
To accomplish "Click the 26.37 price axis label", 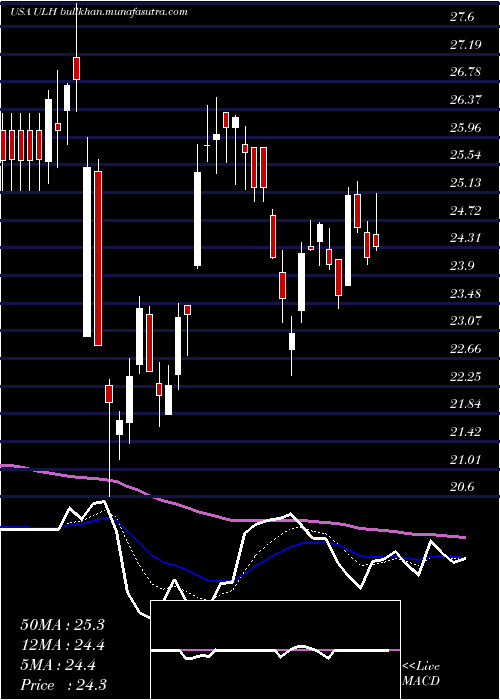I will click(x=466, y=99).
